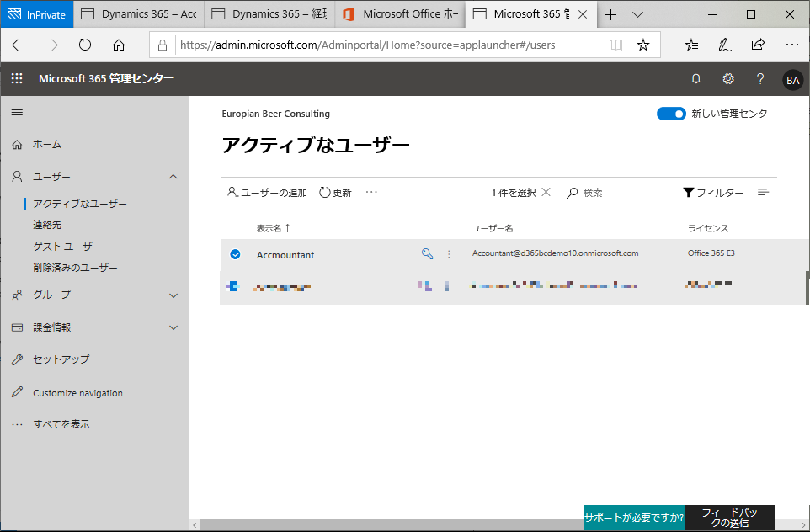The height and width of the screenshot is (532, 810).
Task: Go to ホーム in navigation
Action: point(46,145)
